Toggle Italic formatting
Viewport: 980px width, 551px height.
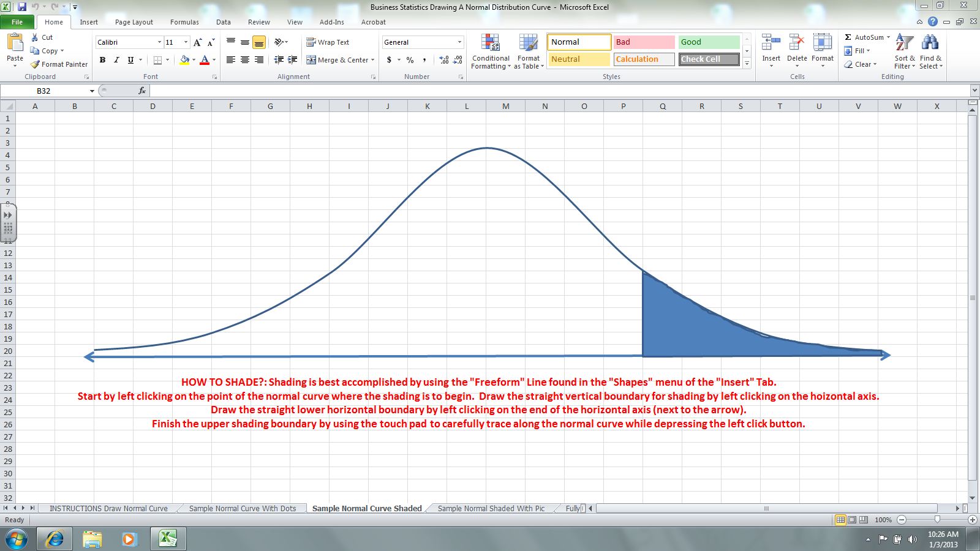(116, 60)
